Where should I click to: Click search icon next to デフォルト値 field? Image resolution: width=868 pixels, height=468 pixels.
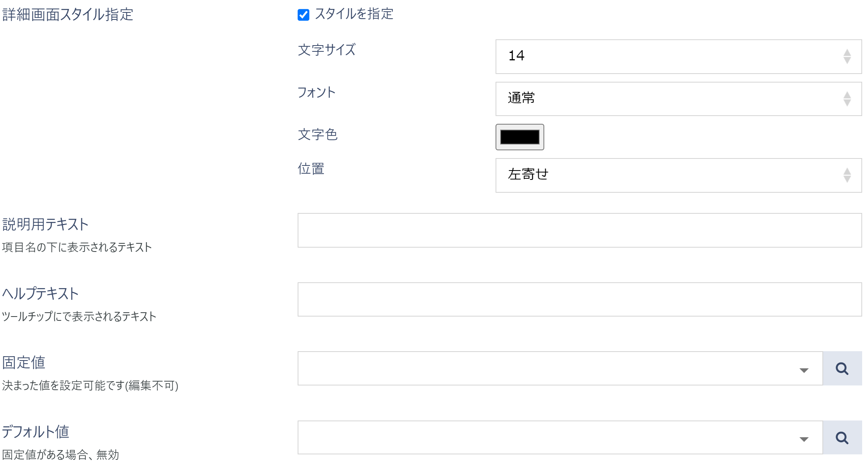tap(842, 438)
